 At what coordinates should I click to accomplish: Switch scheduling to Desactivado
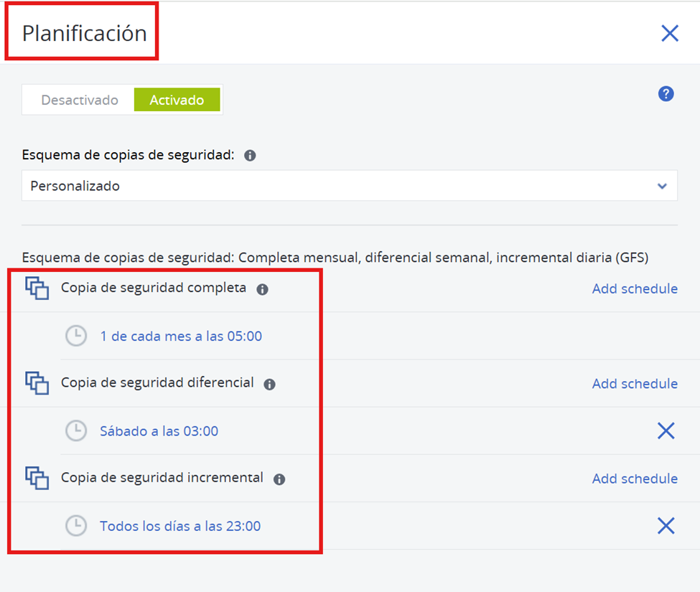click(x=79, y=100)
